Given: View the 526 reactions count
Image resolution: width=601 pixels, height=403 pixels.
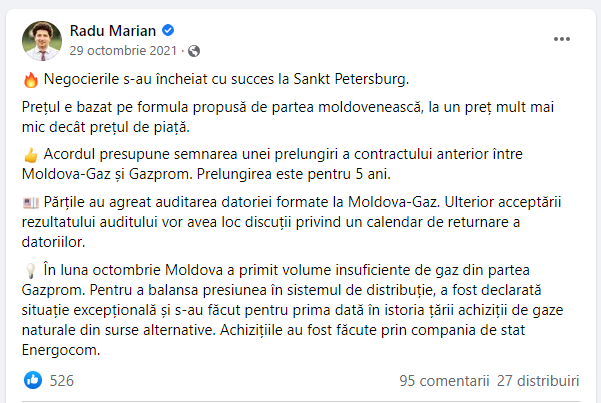Looking at the screenshot, I should coord(62,380).
